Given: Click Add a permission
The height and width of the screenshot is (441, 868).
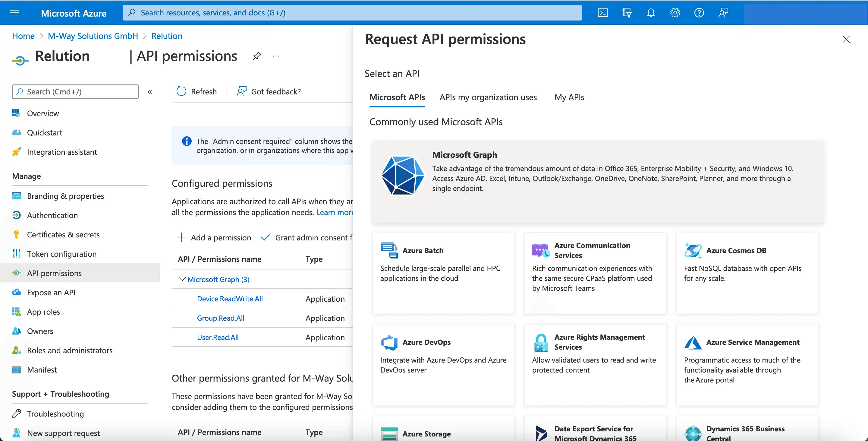Looking at the screenshot, I should [x=214, y=237].
